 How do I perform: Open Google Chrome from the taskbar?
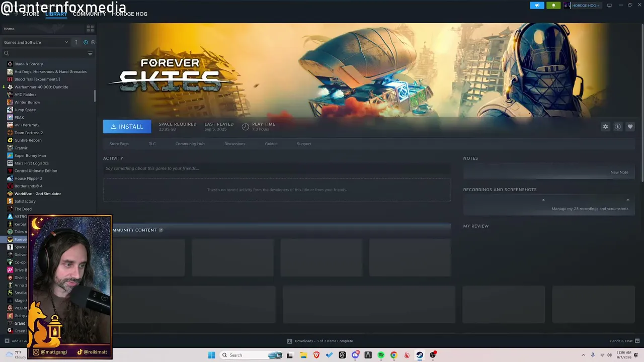tap(394, 355)
